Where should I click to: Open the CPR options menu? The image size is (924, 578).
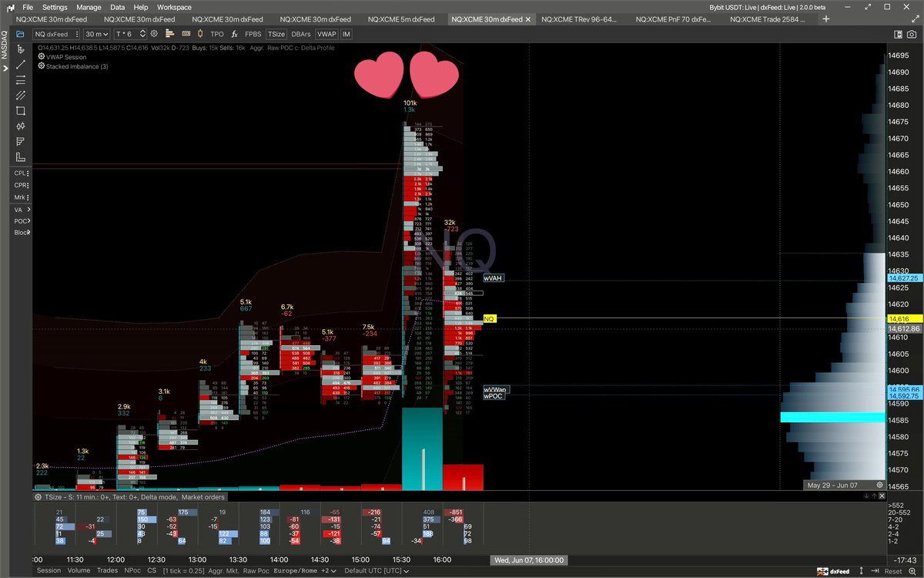coord(29,186)
